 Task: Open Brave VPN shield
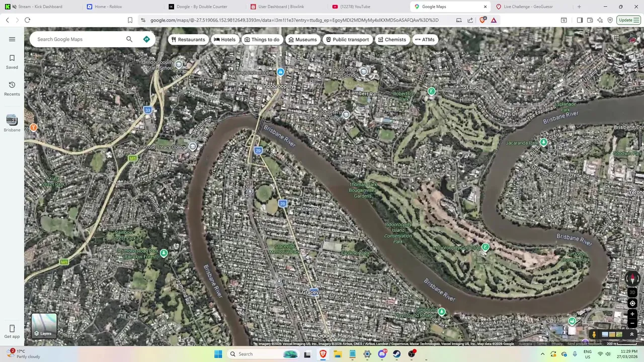pyautogui.click(x=610, y=20)
